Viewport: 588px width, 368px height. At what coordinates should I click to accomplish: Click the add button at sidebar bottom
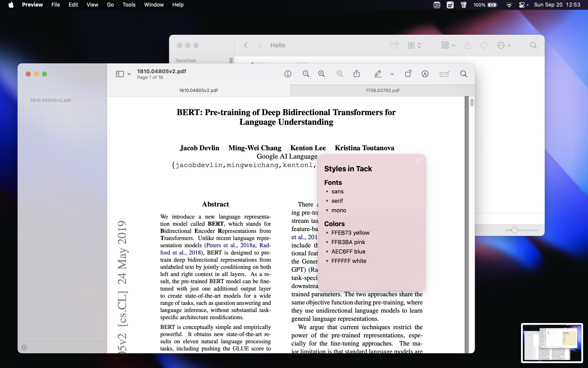[24, 348]
